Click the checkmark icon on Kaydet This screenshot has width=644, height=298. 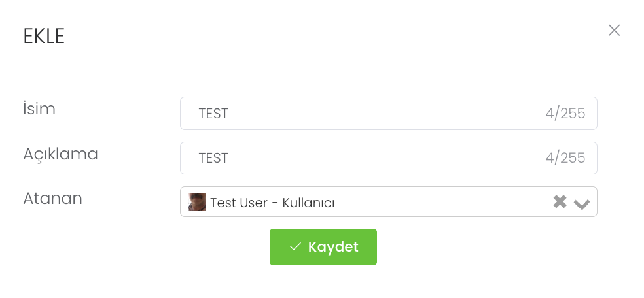[295, 246]
